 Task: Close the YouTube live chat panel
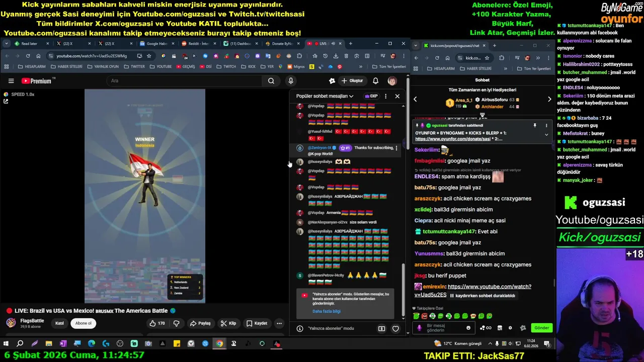pos(397,96)
